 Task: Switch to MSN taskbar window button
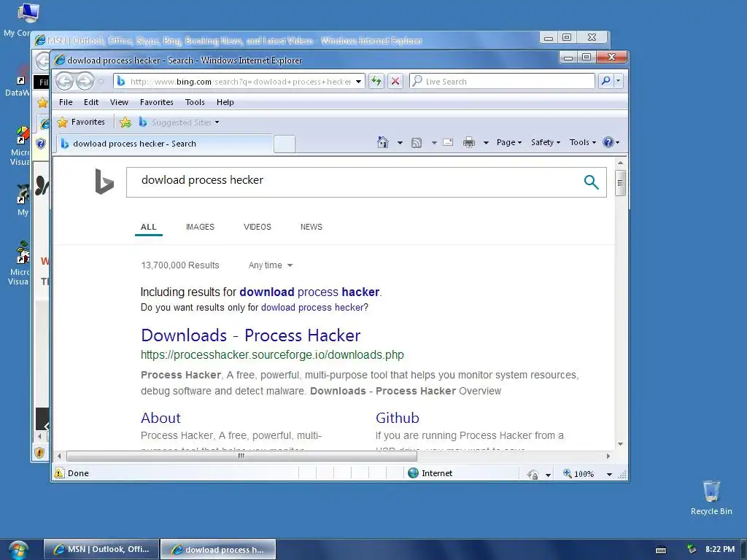[x=101, y=549]
